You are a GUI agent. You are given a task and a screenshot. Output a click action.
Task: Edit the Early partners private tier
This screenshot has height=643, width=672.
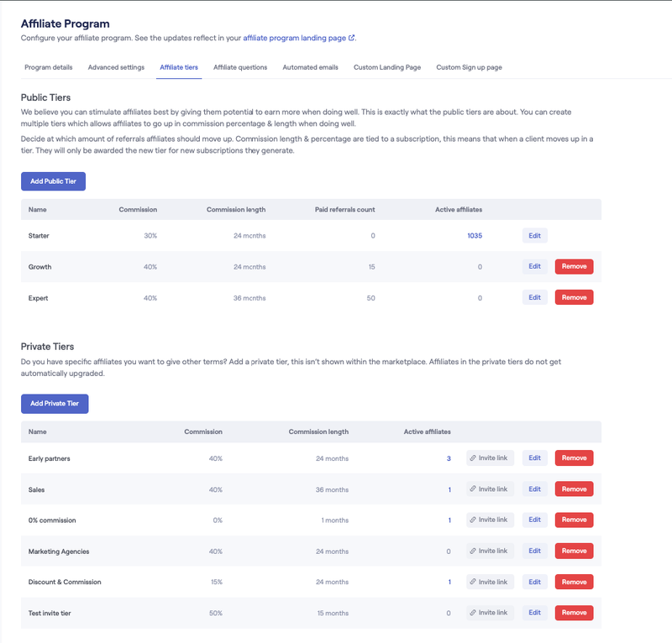[x=534, y=458]
